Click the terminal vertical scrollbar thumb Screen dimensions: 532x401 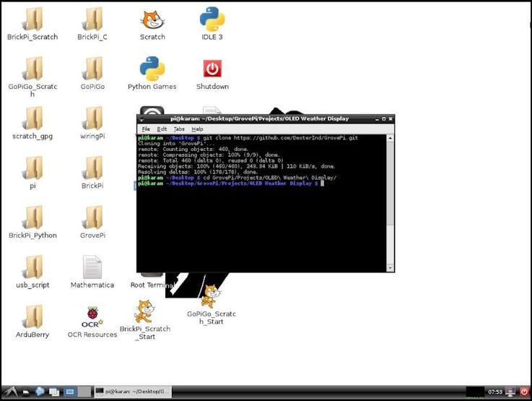tap(391, 184)
